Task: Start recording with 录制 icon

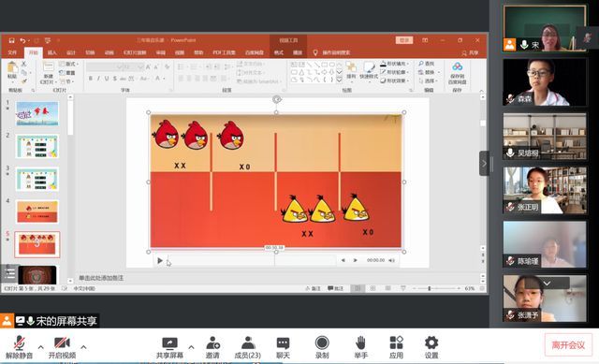Action: click(x=322, y=347)
